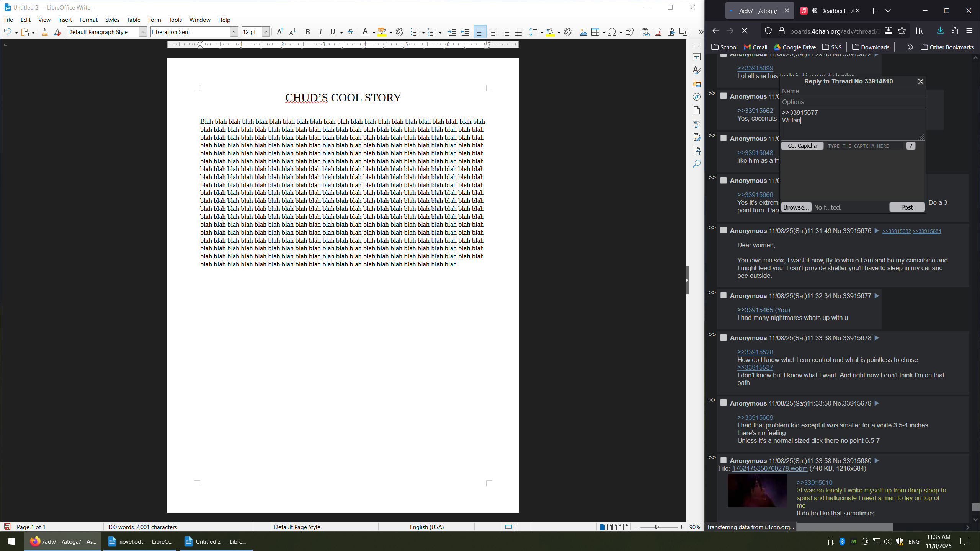This screenshot has height=551, width=980.
Task: Apply Strikethrough from the toolbar
Action: (350, 32)
